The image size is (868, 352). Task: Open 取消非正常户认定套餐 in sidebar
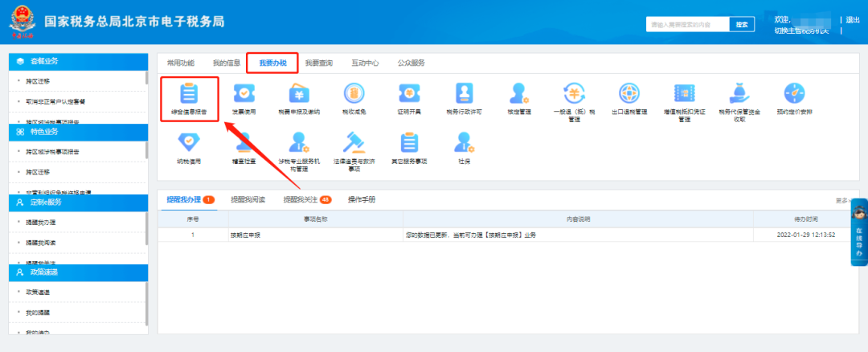(x=55, y=102)
